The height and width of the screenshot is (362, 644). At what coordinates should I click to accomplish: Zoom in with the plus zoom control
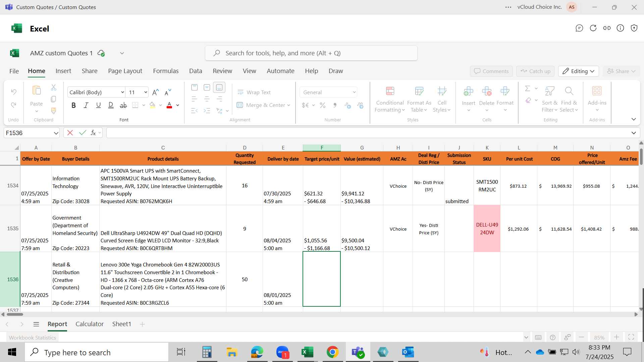pos(616,337)
